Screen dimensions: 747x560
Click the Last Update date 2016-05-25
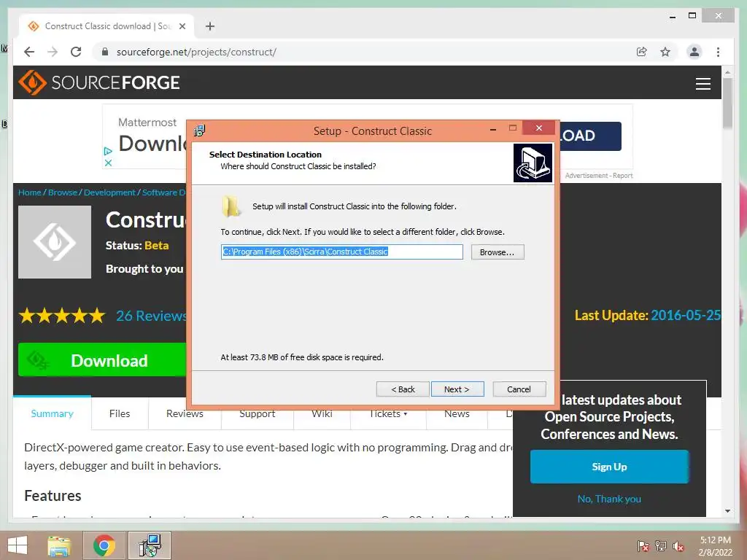[x=686, y=315]
